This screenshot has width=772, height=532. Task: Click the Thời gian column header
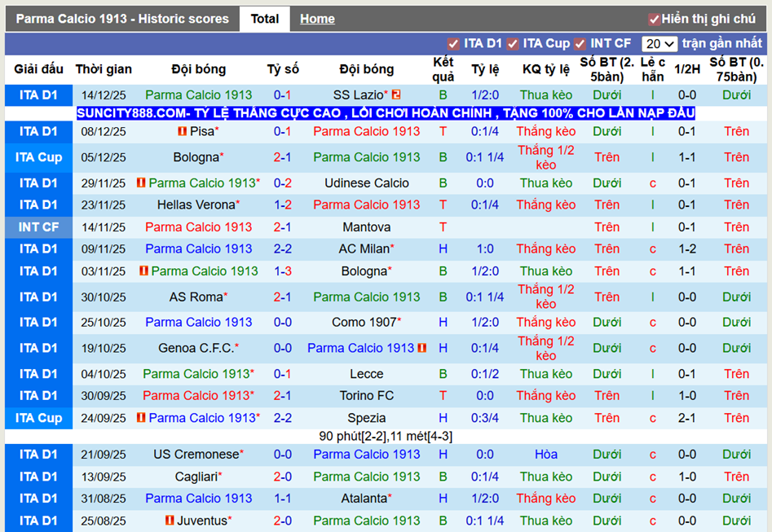[x=104, y=69]
